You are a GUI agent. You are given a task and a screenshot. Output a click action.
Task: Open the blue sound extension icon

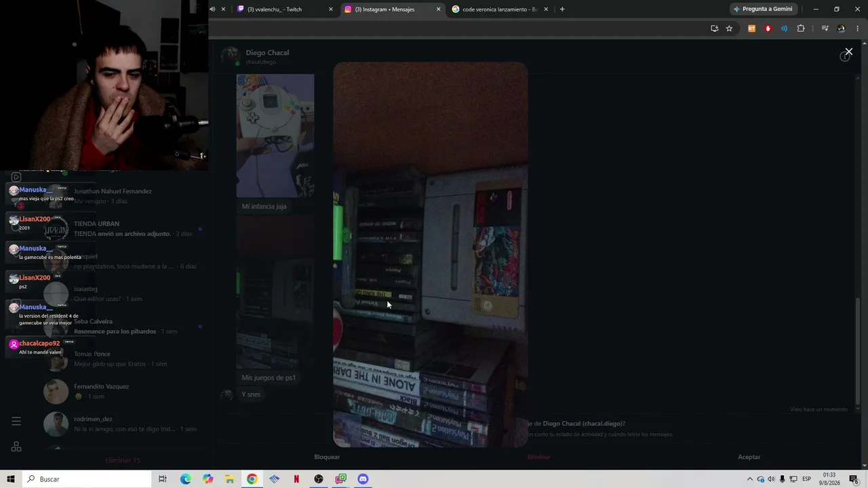click(x=784, y=28)
